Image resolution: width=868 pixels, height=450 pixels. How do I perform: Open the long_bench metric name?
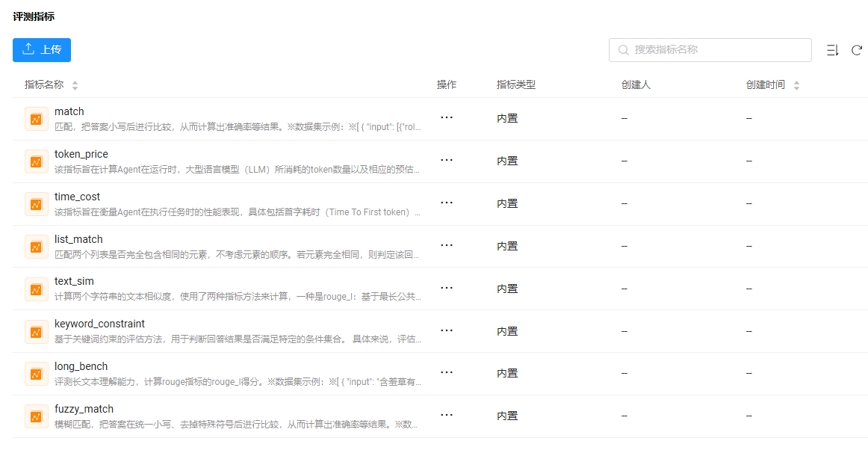click(x=81, y=366)
